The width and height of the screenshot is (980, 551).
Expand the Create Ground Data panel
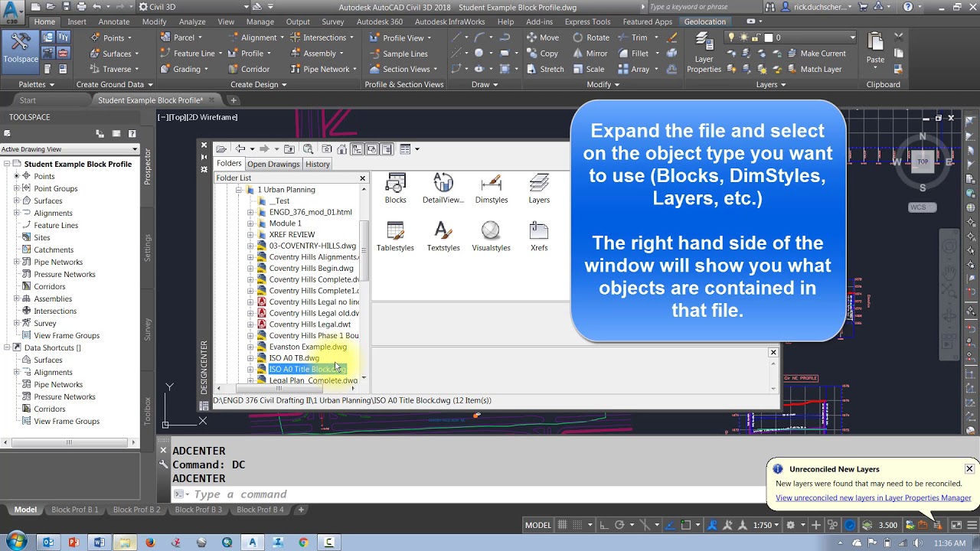click(x=114, y=85)
